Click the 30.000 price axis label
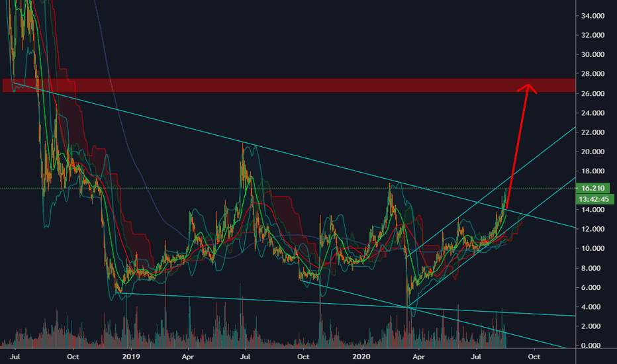617x364 pixels. [x=593, y=54]
